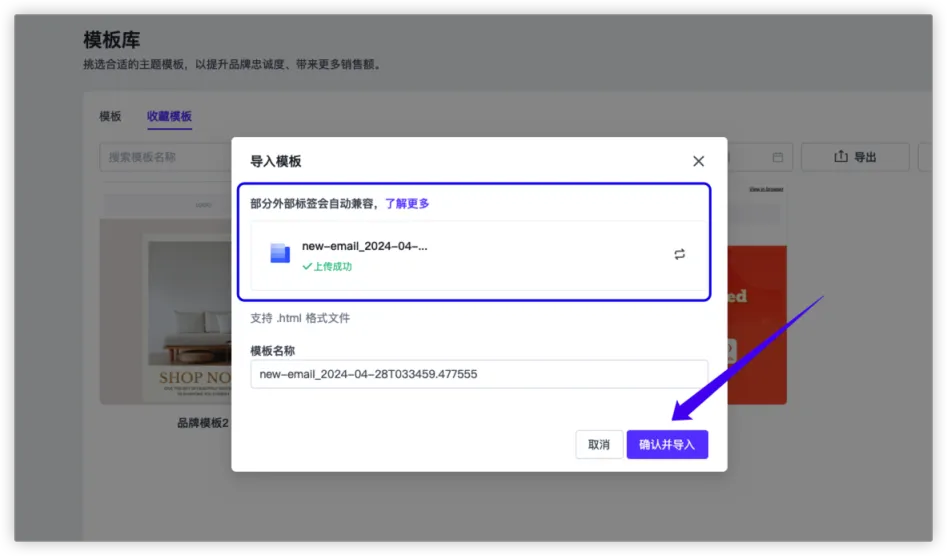Click the 导出 button text
The image size is (947, 556).
tap(865, 157)
